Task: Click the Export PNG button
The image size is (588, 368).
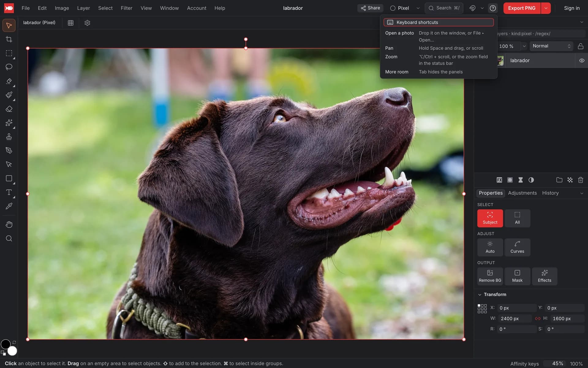Action: click(522, 8)
